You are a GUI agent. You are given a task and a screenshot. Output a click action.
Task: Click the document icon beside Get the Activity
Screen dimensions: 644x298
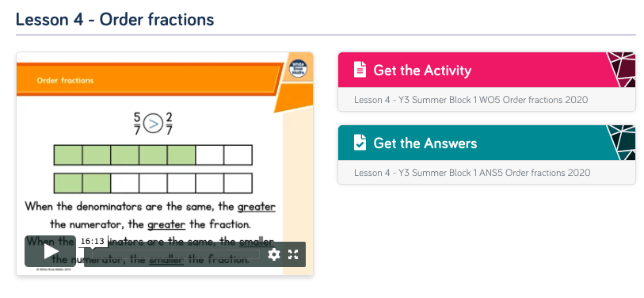click(x=360, y=70)
